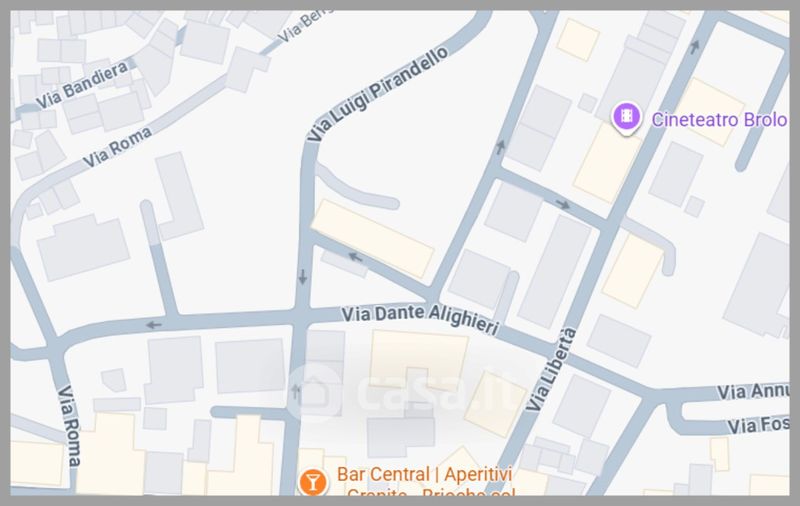Click the Via Libertà street label
Viewport: 800px width, 506px height.
(551, 369)
